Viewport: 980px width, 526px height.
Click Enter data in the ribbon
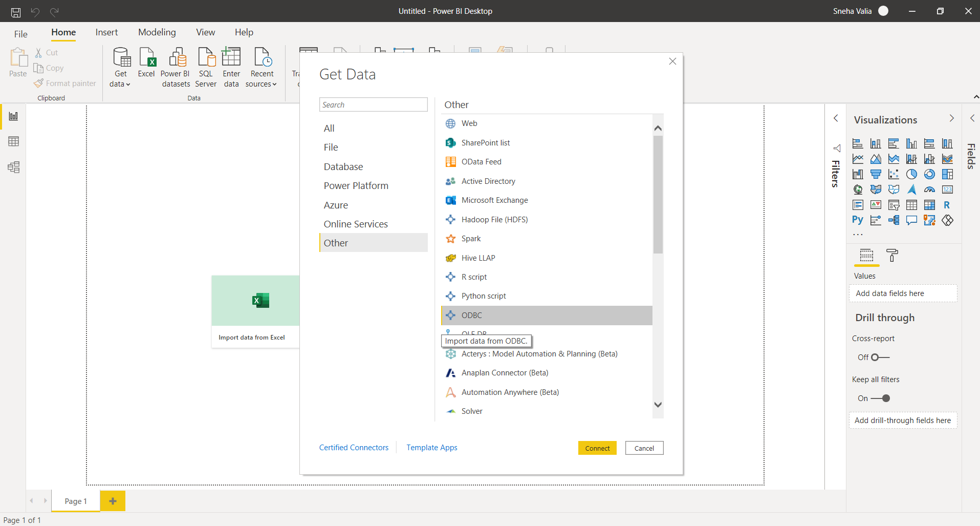pos(231,67)
